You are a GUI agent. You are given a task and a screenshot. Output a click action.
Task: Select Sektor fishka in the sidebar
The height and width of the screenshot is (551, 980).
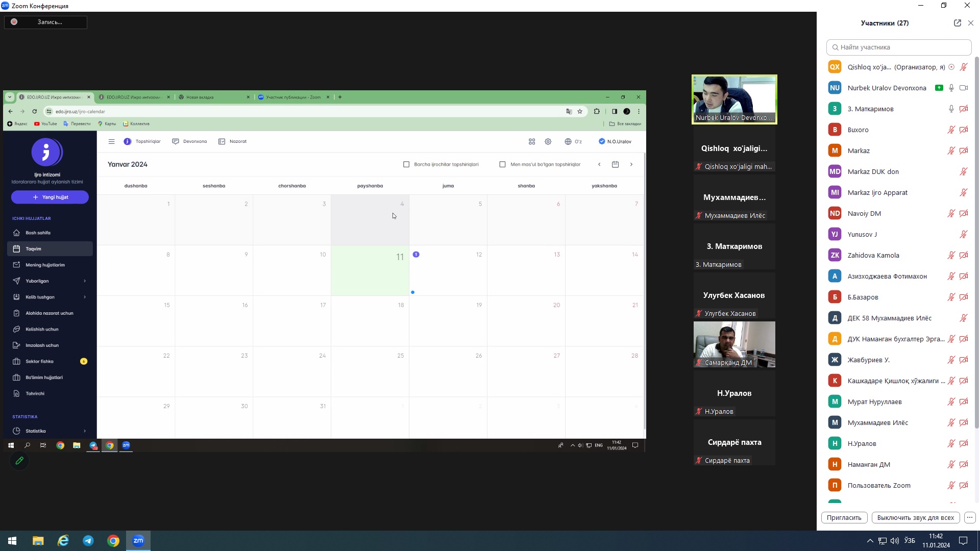click(40, 362)
